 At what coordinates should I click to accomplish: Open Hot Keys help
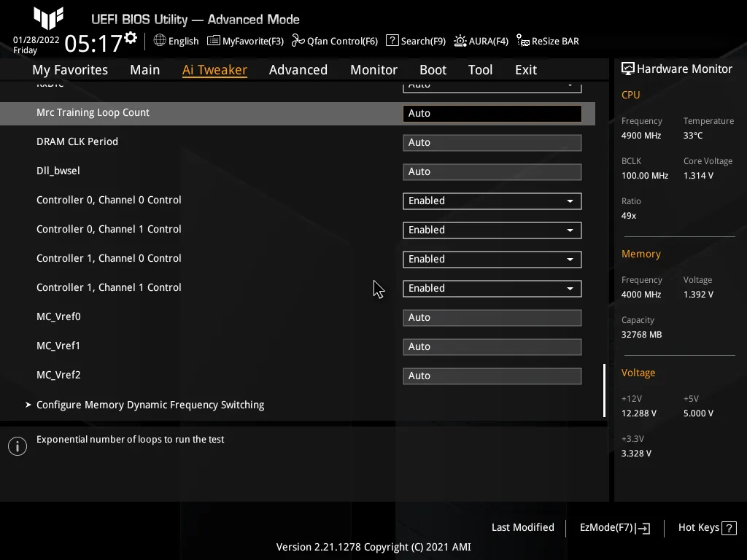(x=708, y=528)
